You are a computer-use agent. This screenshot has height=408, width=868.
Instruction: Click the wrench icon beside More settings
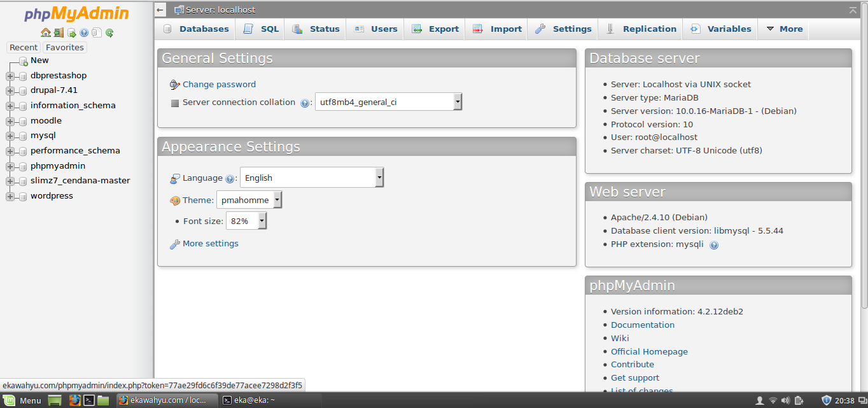point(175,244)
